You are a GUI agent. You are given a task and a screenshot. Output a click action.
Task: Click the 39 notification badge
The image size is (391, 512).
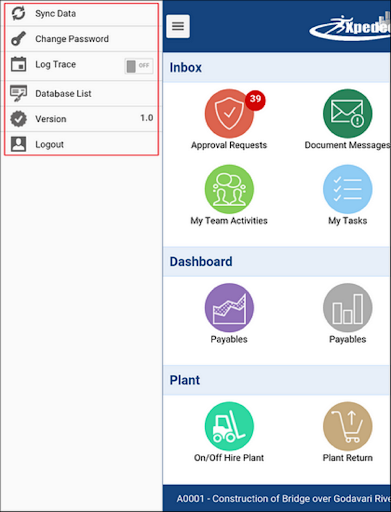[x=255, y=99]
